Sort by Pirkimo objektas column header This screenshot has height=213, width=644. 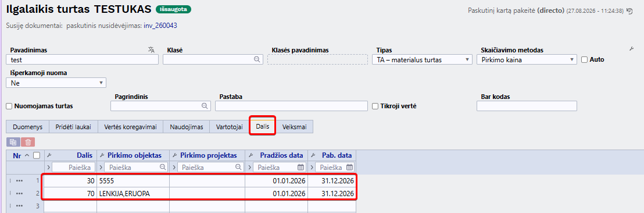pos(134,155)
